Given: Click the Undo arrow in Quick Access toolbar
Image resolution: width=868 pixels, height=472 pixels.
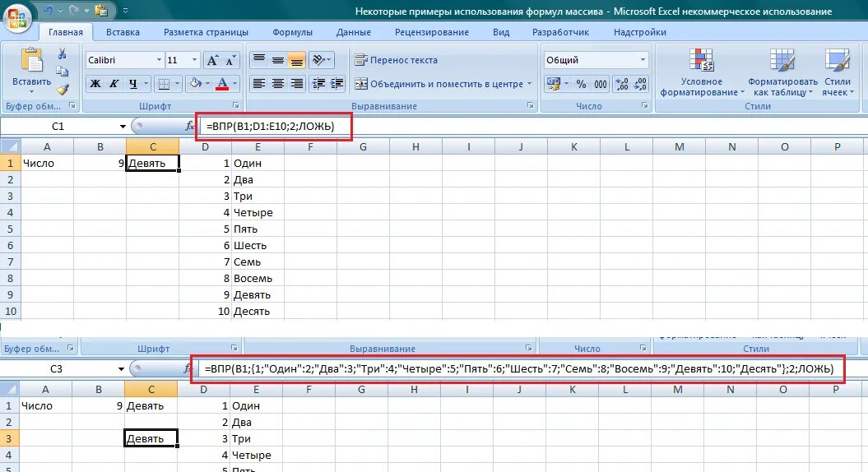Looking at the screenshot, I should coord(49,11).
